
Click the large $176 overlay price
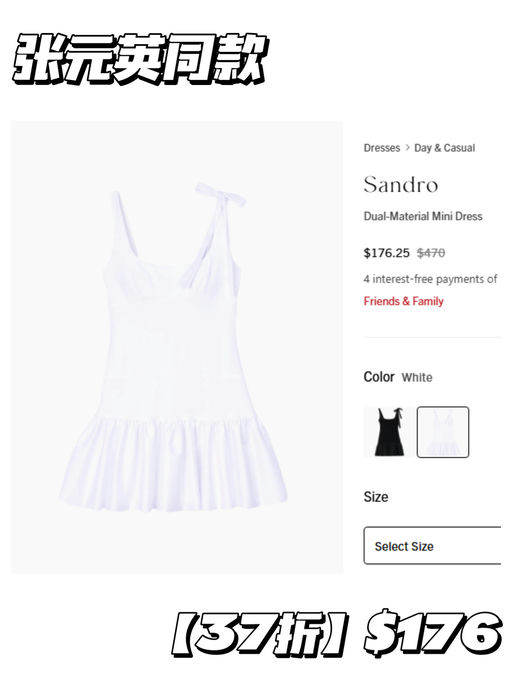(x=433, y=632)
